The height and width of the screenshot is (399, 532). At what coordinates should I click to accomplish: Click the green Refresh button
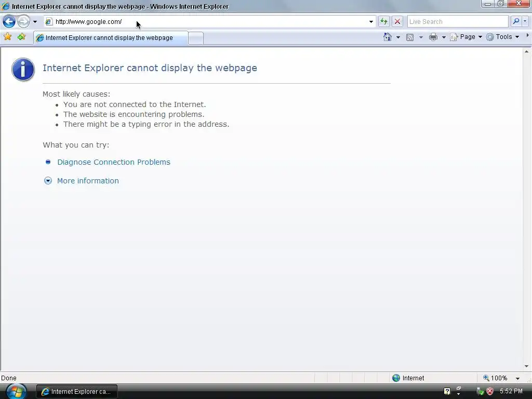click(x=384, y=22)
